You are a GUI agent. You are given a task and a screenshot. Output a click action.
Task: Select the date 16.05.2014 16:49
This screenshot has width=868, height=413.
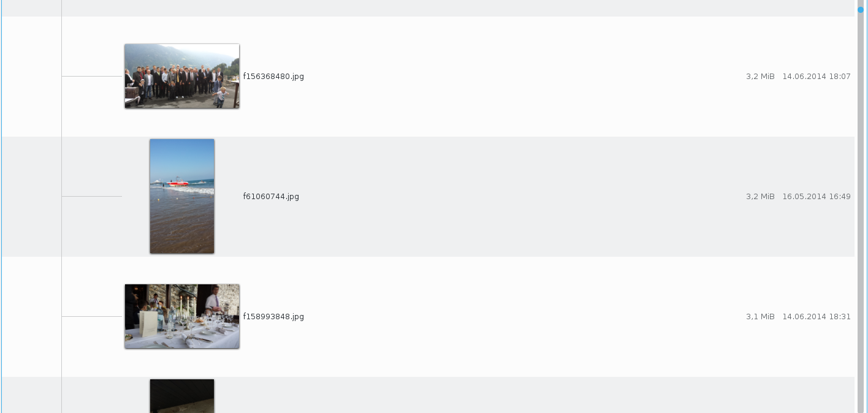tap(817, 197)
